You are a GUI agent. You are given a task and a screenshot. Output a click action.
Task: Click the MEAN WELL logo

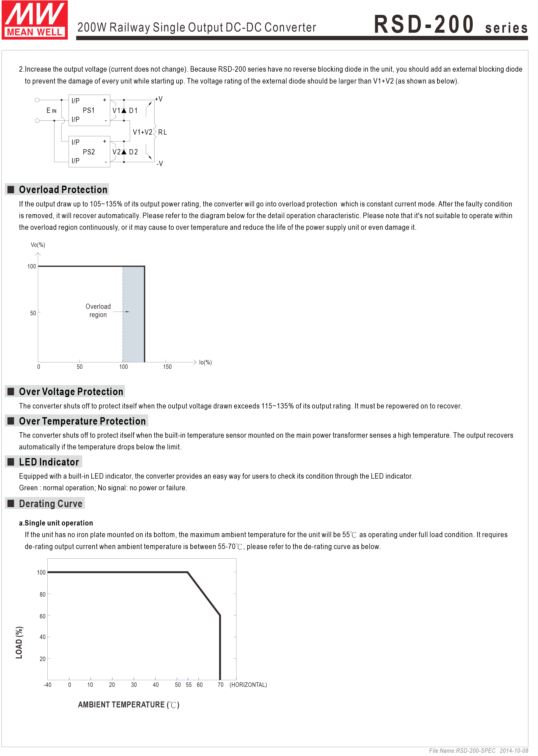(35, 20)
